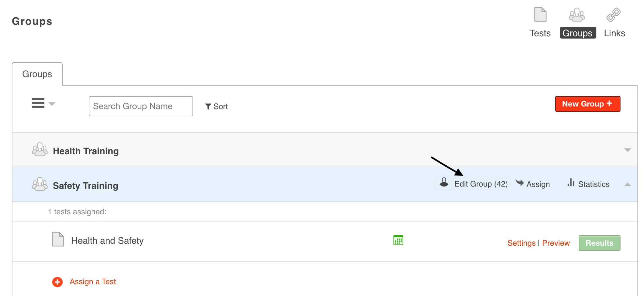Click the Safety Training group icon
This screenshot has height=296, width=644.
coord(40,184)
